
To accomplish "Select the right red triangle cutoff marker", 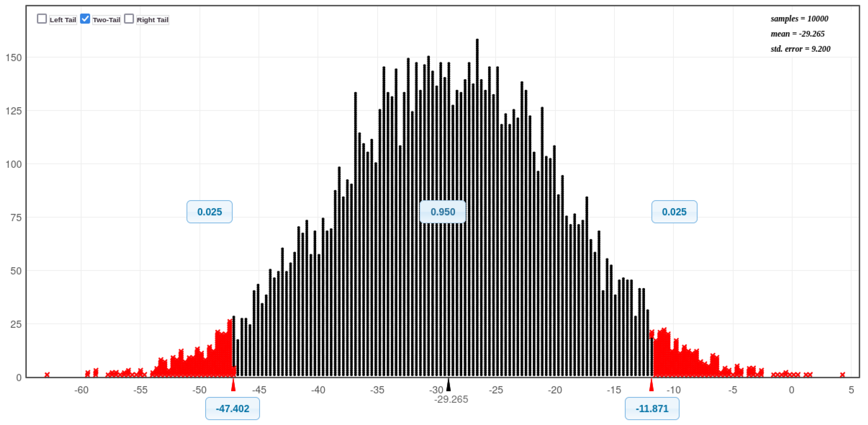I will 651,385.
